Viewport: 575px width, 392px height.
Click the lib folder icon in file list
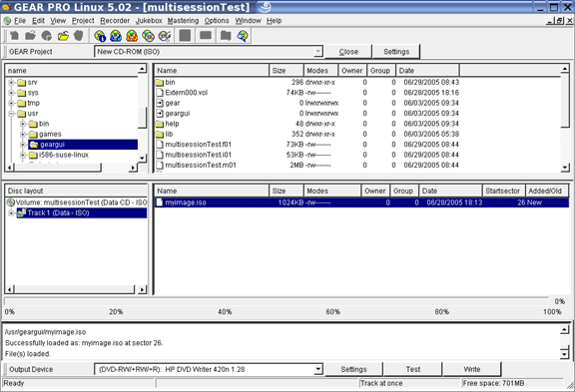coord(159,134)
